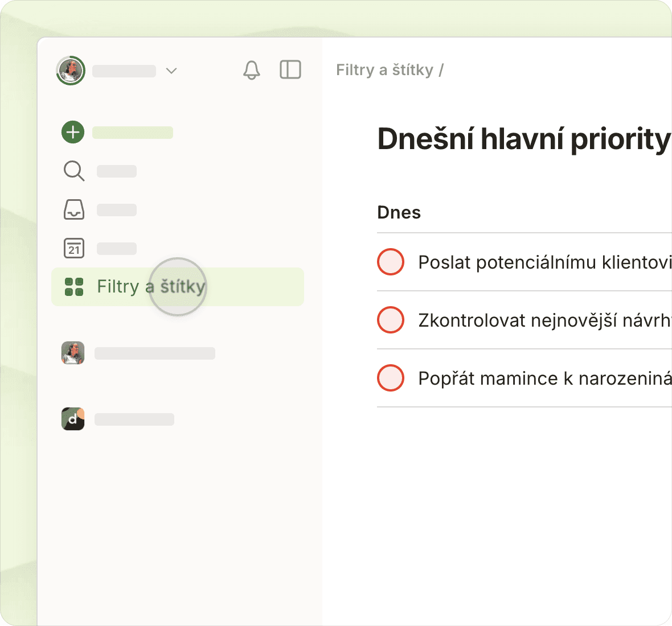Click the bell notifications icon
Screen dimensions: 672x626
[x=251, y=70]
